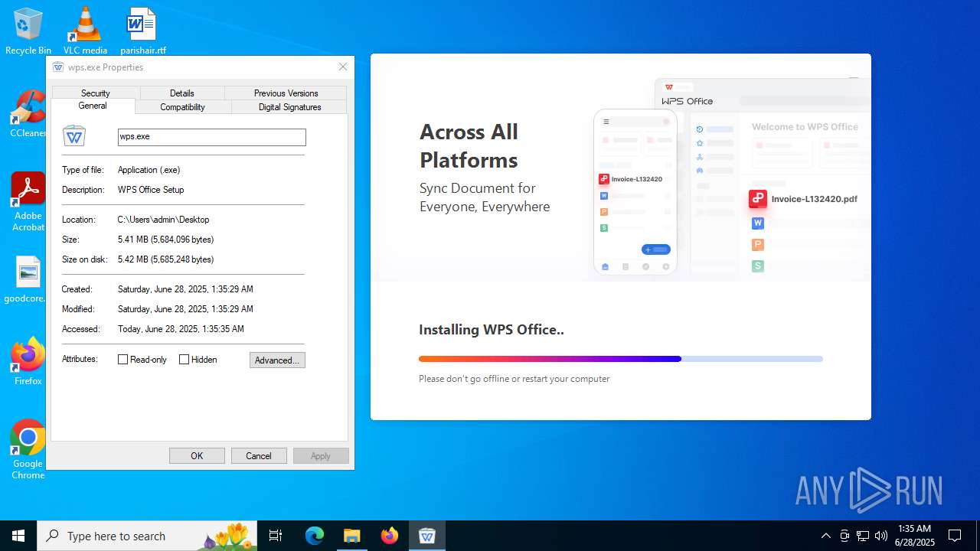Click the Size on disk value 5.42 MB
The width and height of the screenshot is (980, 551).
tap(165, 259)
